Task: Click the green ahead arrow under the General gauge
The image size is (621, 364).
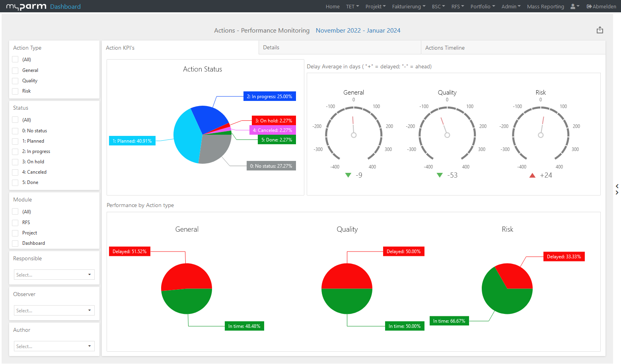Action: tap(349, 175)
